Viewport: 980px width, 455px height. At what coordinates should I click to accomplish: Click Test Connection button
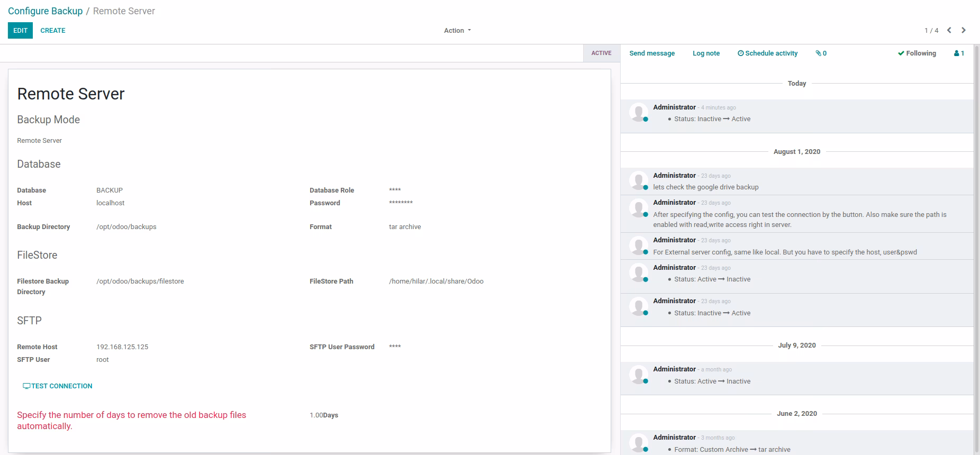[x=58, y=386]
